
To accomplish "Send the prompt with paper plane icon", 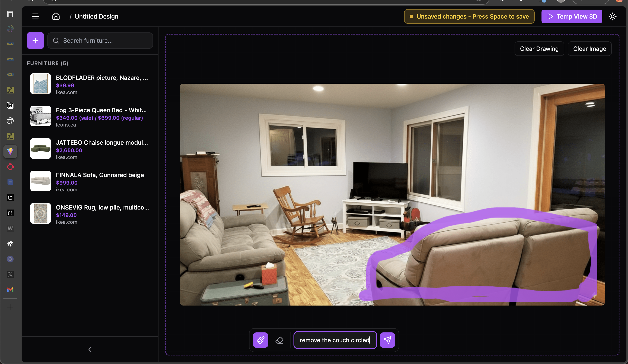I will pyautogui.click(x=387, y=340).
